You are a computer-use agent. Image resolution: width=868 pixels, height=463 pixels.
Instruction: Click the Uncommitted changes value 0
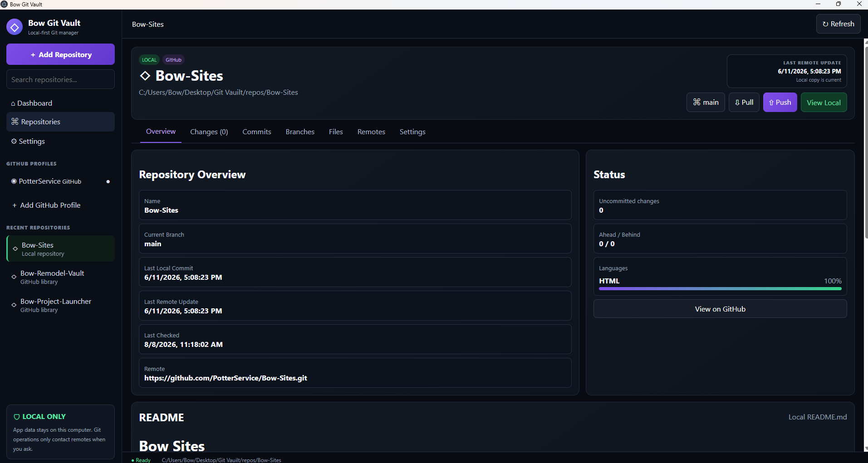(601, 210)
